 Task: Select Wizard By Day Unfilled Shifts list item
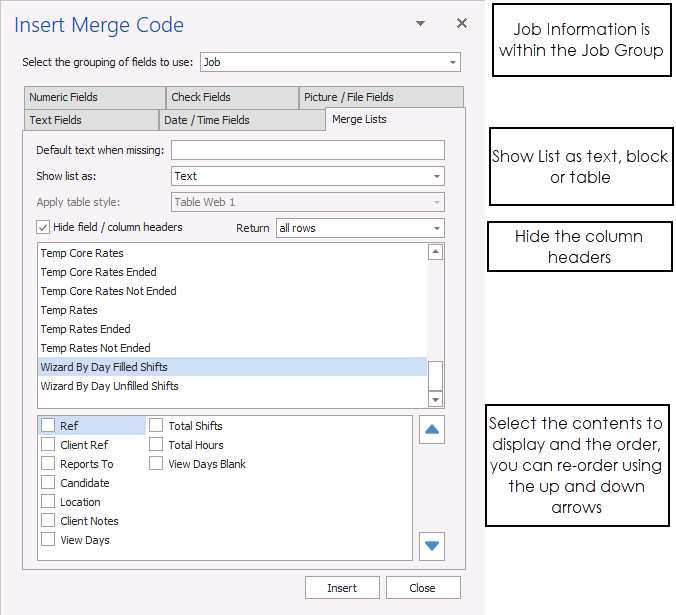point(110,386)
